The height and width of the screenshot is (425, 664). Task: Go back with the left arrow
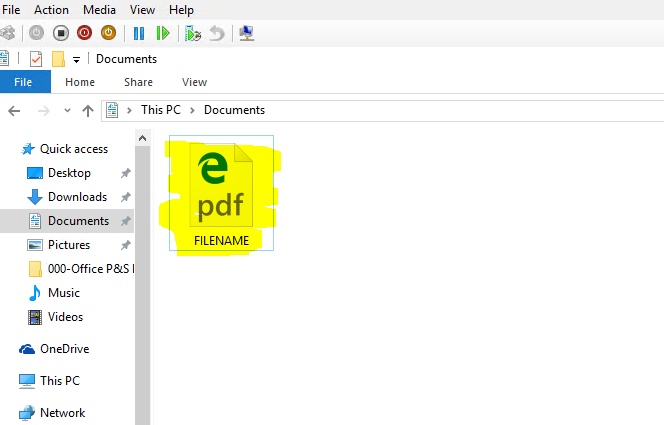coord(14,110)
